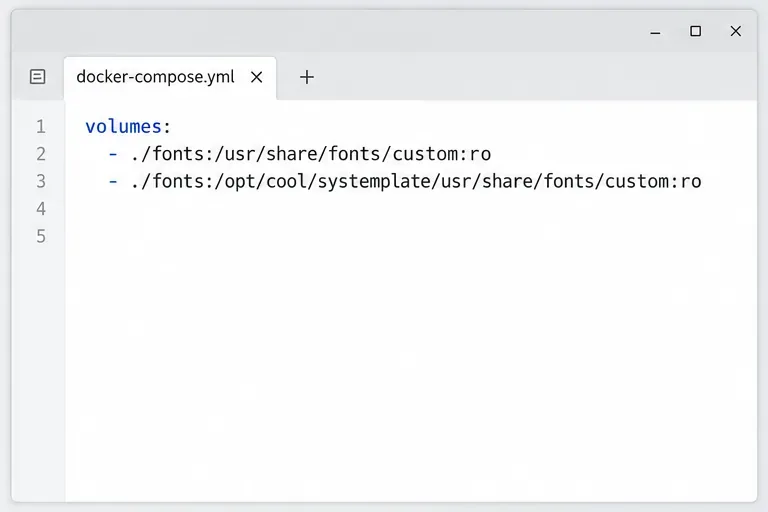Click the ./fonts:/usr/share/fonts/custom:ro path on line 2

(x=311, y=154)
